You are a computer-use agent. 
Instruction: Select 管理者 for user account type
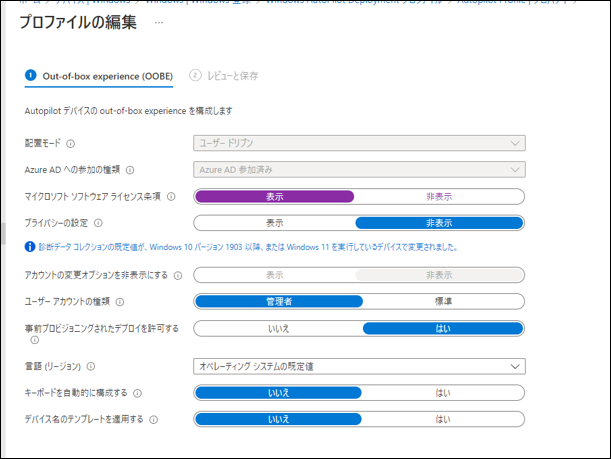(x=279, y=302)
